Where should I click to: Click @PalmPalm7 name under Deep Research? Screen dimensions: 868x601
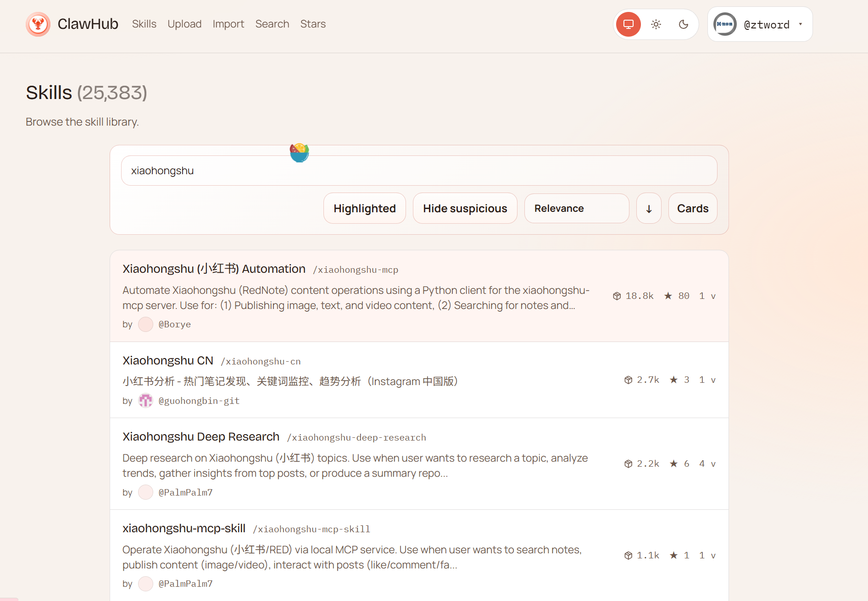[x=186, y=492]
